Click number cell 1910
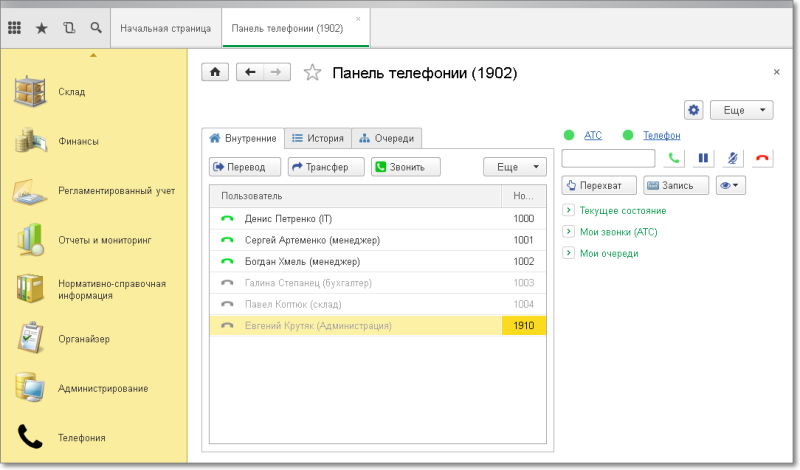The image size is (800, 470). coord(523,326)
